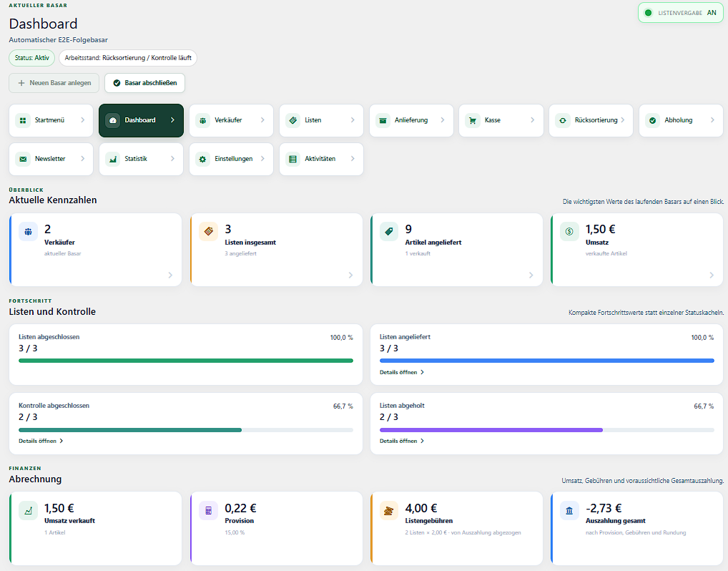Image resolution: width=728 pixels, height=571 pixels.
Task: Click the chevron on the Startmenü tile
Action: (x=83, y=120)
